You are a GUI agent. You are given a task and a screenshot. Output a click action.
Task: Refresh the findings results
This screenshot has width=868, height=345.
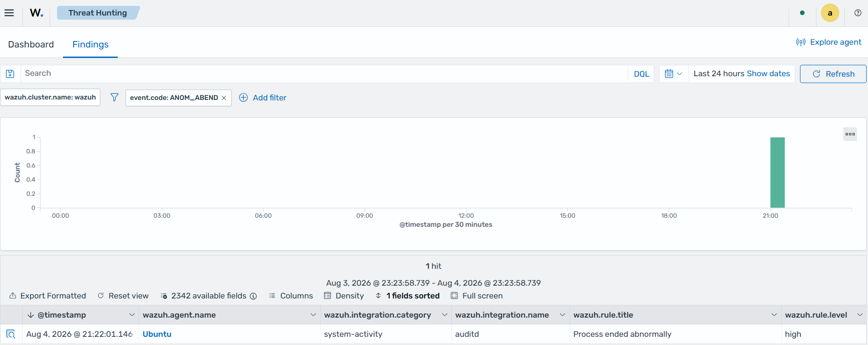[x=833, y=74]
